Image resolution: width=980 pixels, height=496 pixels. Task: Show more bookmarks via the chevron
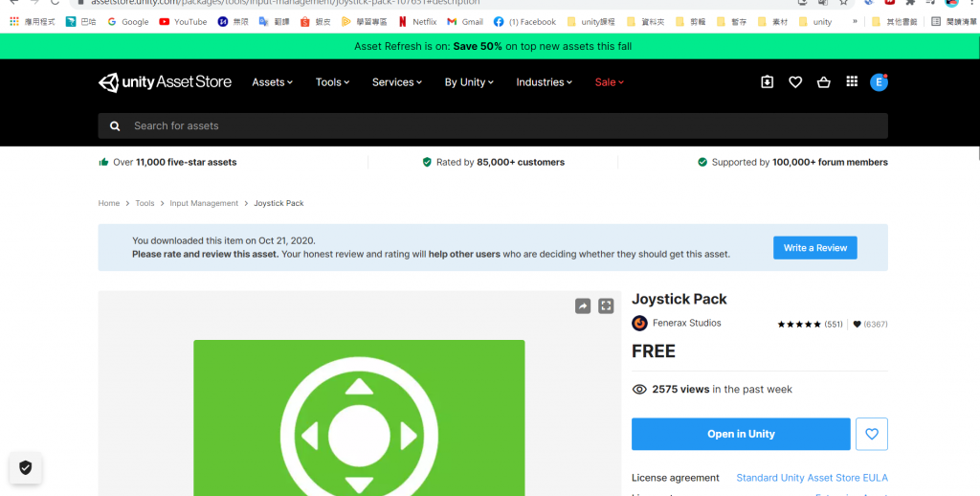point(855,21)
